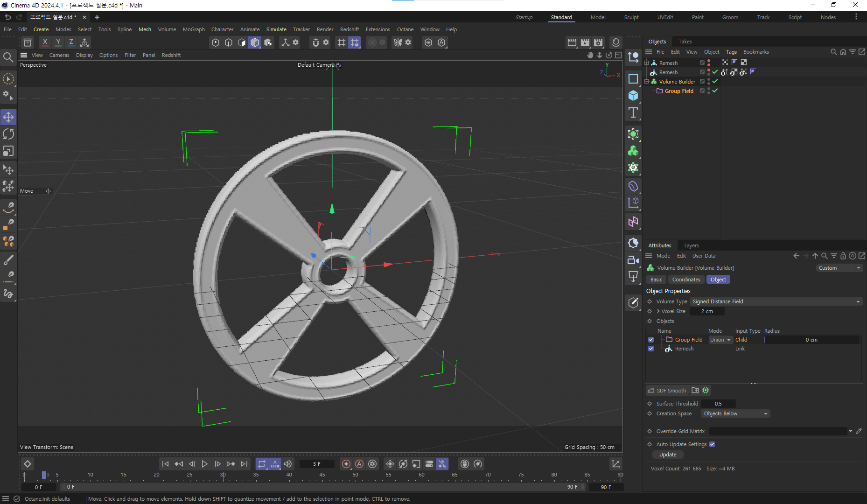Click the Render to Picture Viewer icon
The width and height of the screenshot is (867, 504).
[x=585, y=42]
